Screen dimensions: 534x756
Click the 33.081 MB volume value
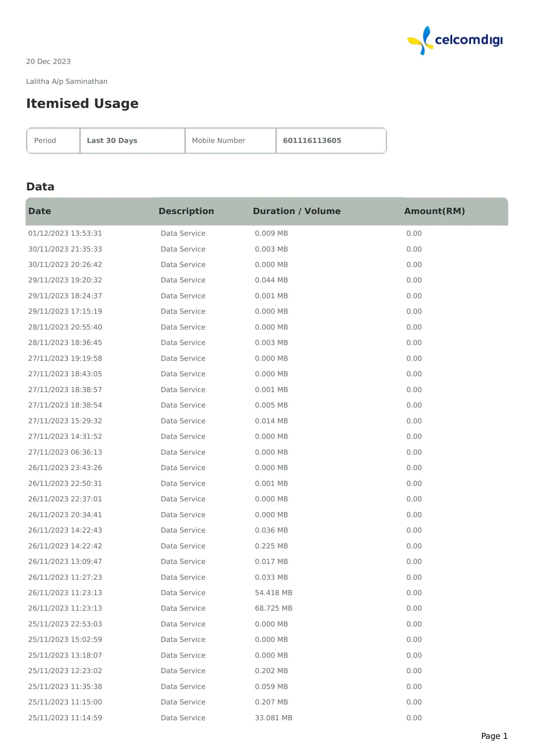click(x=273, y=718)
